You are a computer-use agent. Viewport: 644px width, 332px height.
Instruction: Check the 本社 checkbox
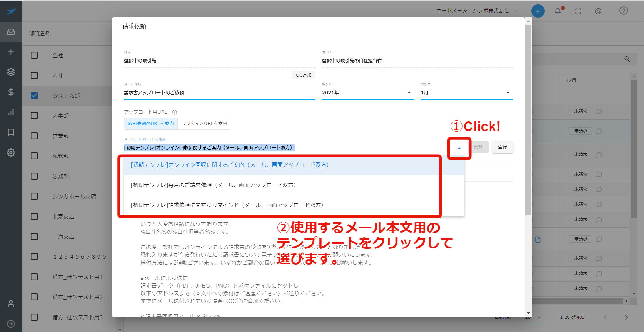tap(34, 76)
